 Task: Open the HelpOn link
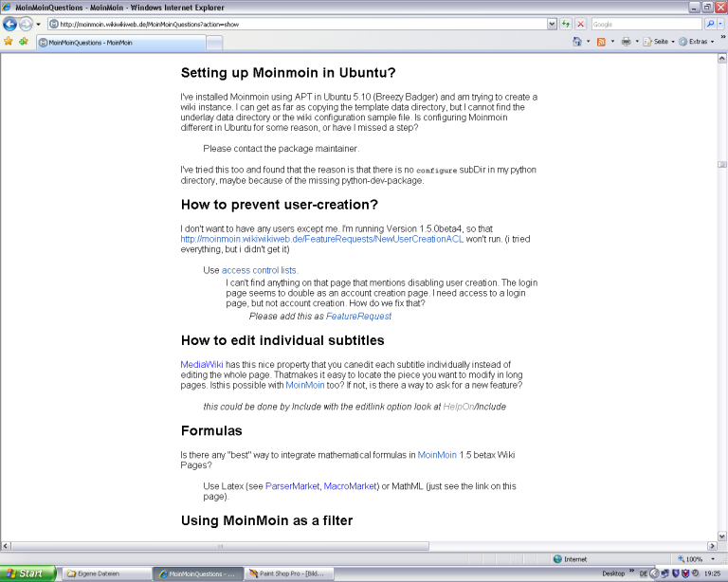click(x=458, y=407)
